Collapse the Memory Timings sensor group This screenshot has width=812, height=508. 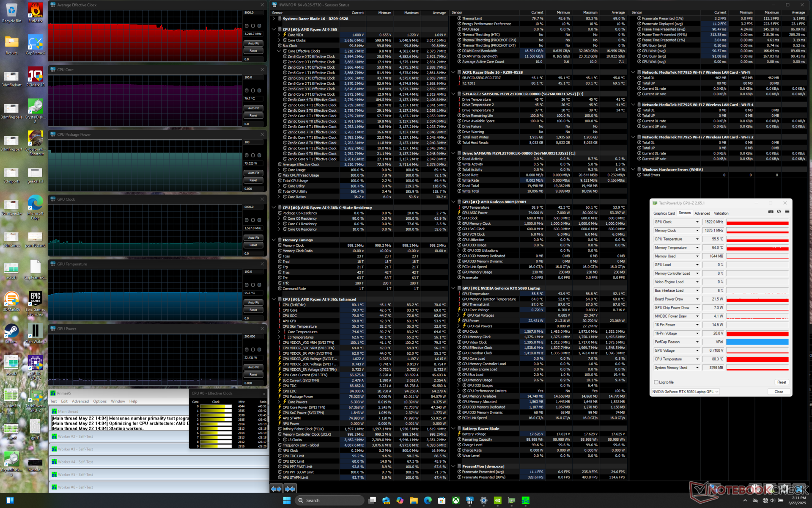click(x=274, y=240)
